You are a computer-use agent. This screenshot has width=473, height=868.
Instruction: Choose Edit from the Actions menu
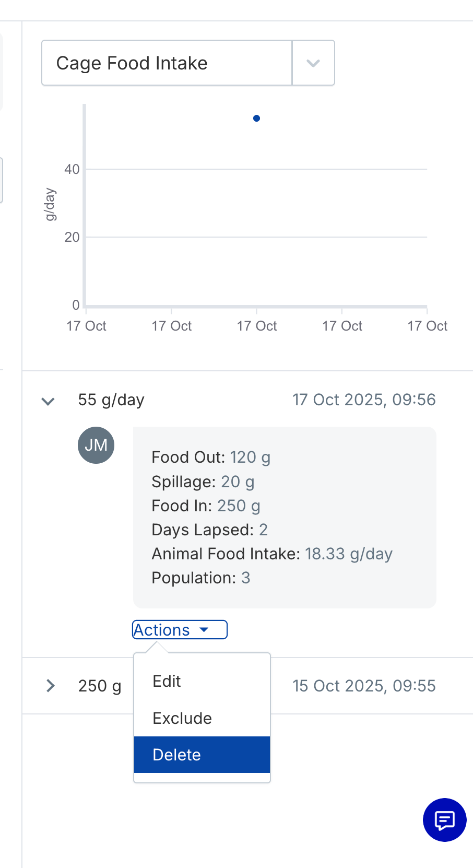(x=167, y=681)
